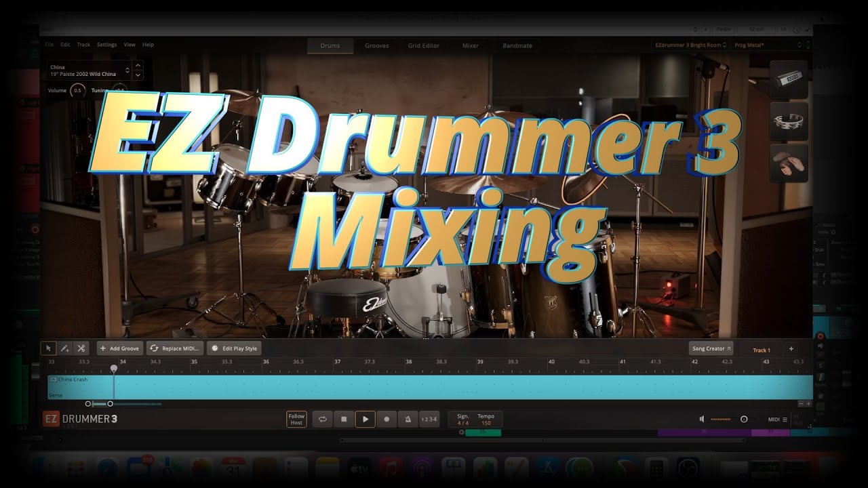Click the Verse label on the clip

coord(56,395)
